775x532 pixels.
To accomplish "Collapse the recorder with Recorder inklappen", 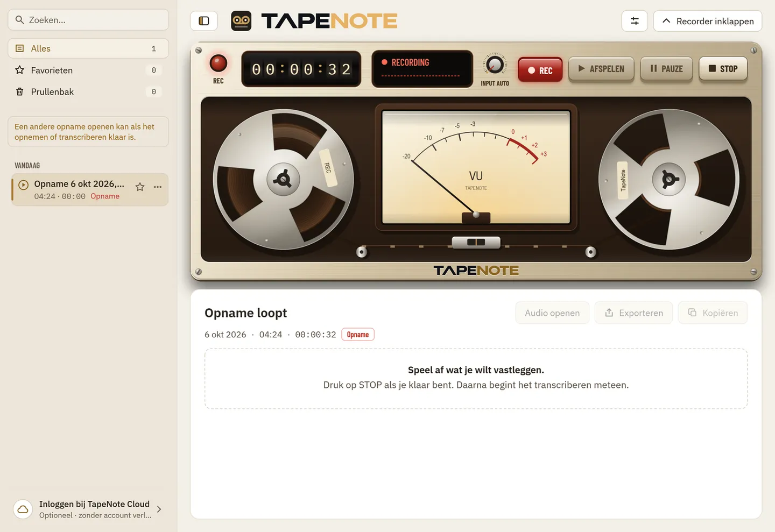I will pyautogui.click(x=707, y=21).
